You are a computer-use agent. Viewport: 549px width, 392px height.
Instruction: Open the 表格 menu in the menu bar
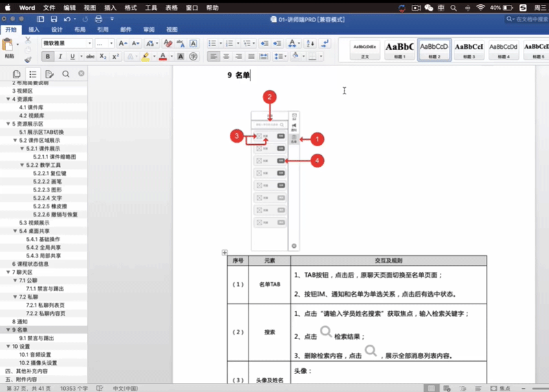[x=172, y=8]
